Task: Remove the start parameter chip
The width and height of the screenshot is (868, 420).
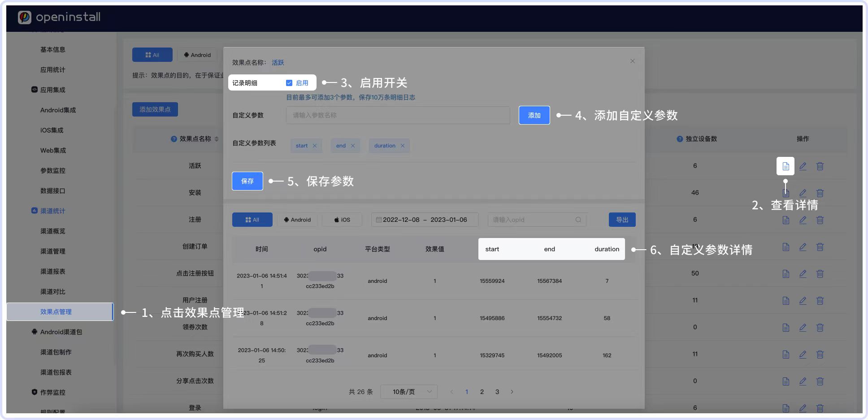Action: [315, 146]
